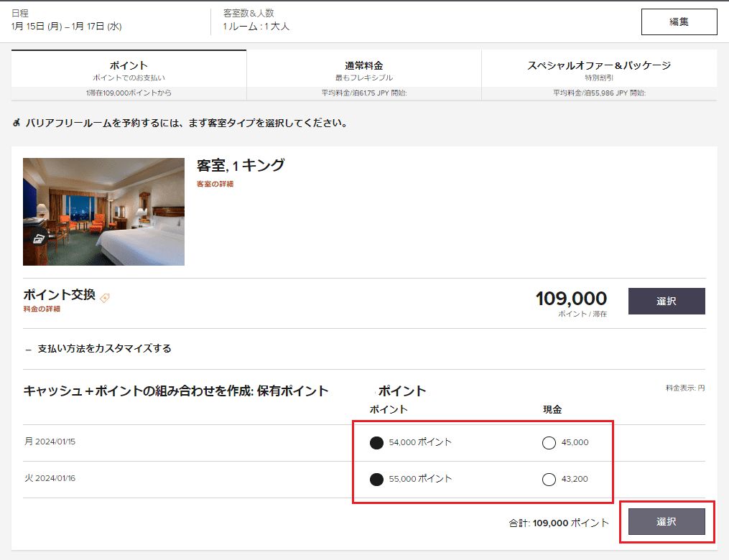This screenshot has width=729, height=560.
Task: Click the 月 2024/01/15 row label
Action: (50, 442)
